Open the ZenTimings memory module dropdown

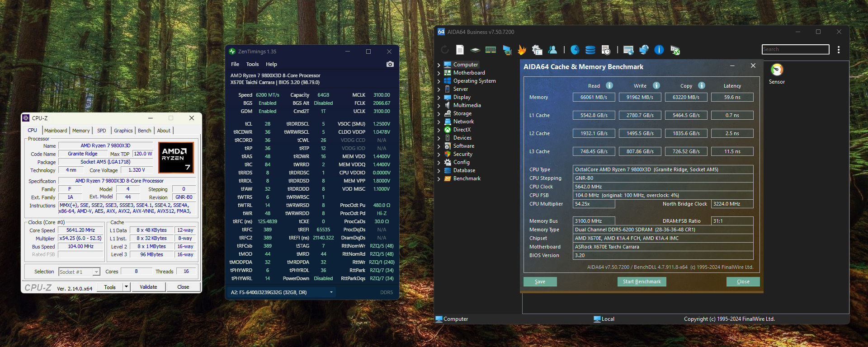[x=331, y=292]
